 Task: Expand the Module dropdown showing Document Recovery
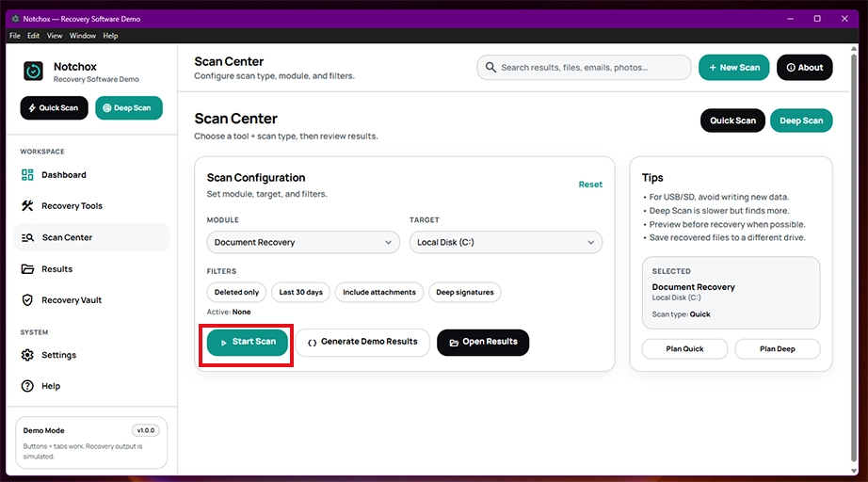303,242
